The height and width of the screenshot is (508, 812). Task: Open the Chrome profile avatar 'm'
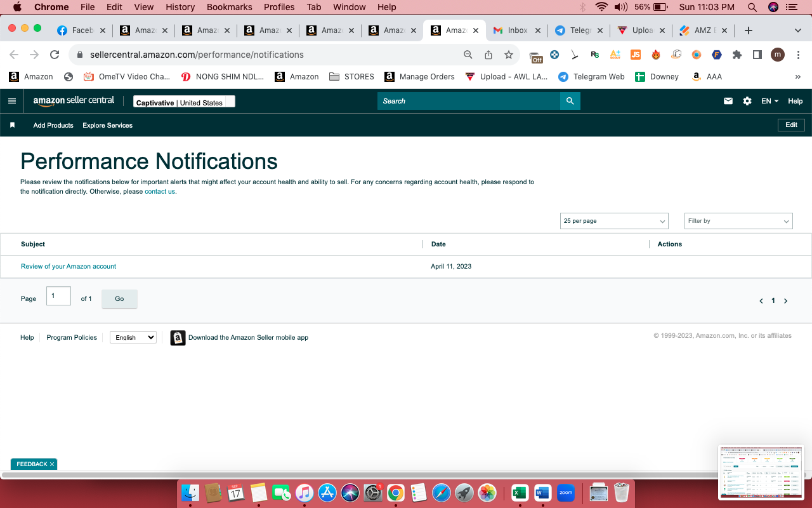click(778, 55)
